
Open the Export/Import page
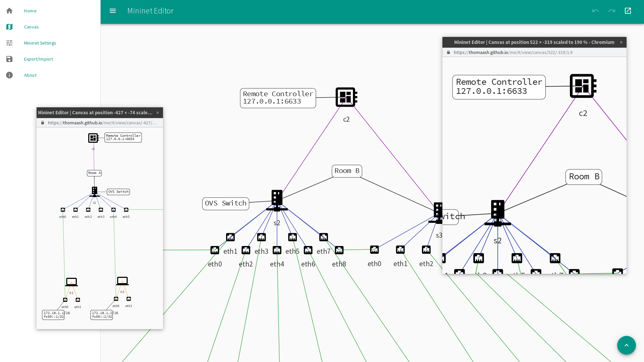pos(39,59)
